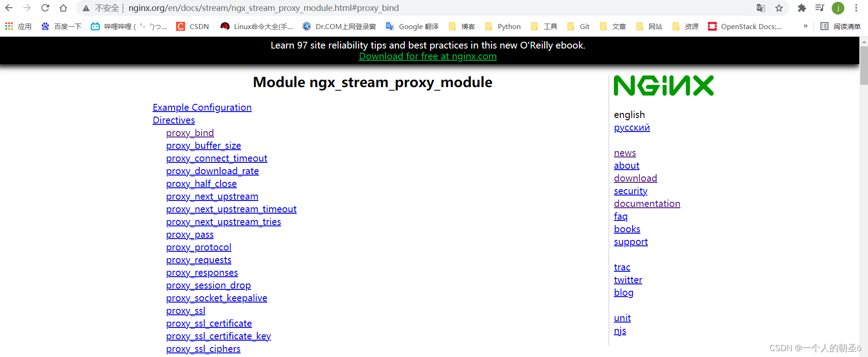Expand the 资源 bookmark folder
The image size is (868, 357).
coord(685,26)
